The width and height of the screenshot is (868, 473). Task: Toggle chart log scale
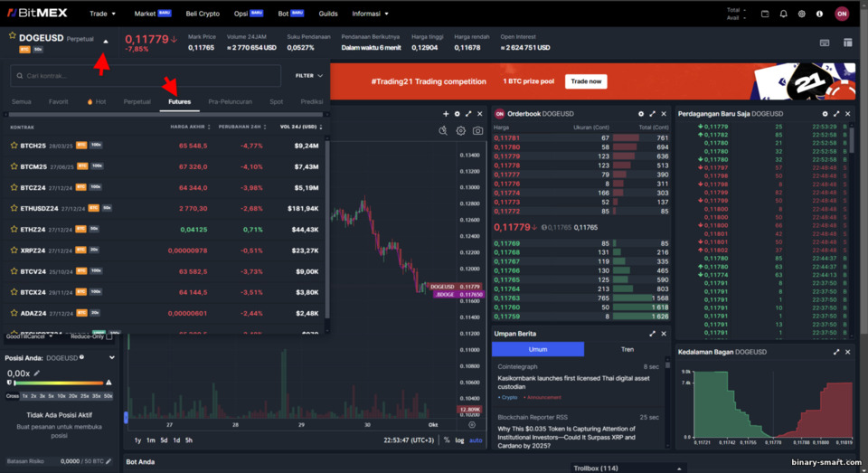tap(459, 440)
